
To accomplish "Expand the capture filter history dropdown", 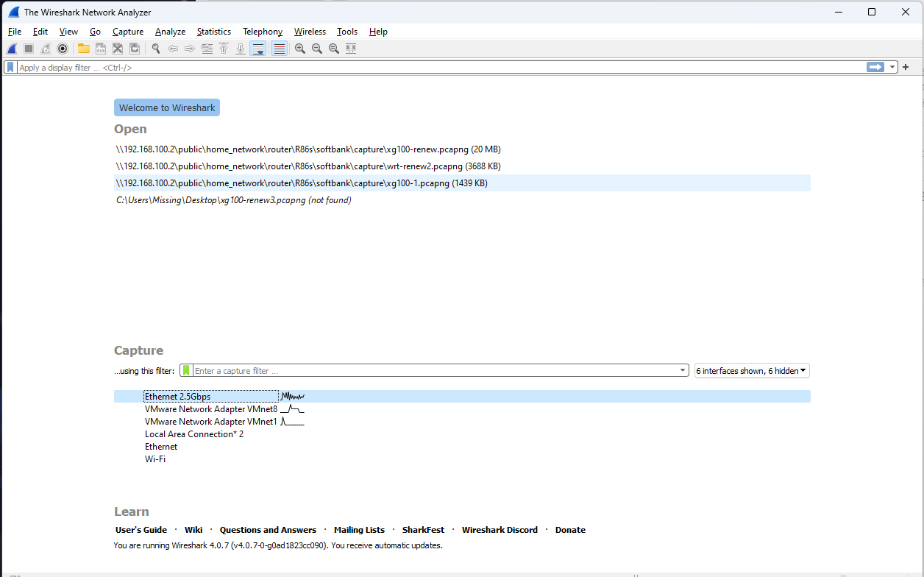I will click(684, 371).
